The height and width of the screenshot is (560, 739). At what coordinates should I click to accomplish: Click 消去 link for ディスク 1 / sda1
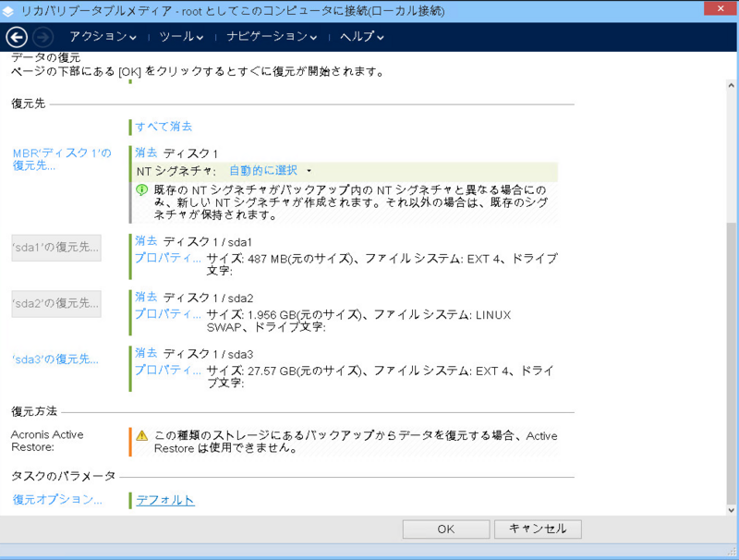pyautogui.click(x=146, y=240)
